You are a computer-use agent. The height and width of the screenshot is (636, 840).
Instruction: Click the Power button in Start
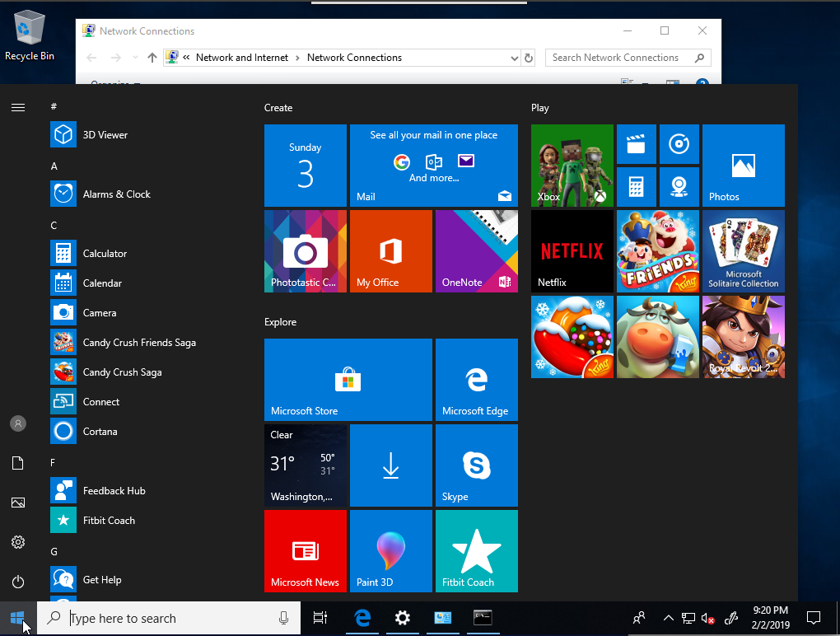pos(18,582)
